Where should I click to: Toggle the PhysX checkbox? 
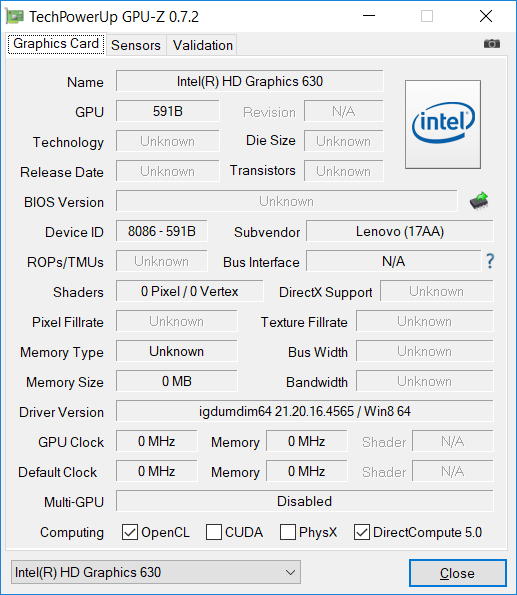[288, 532]
